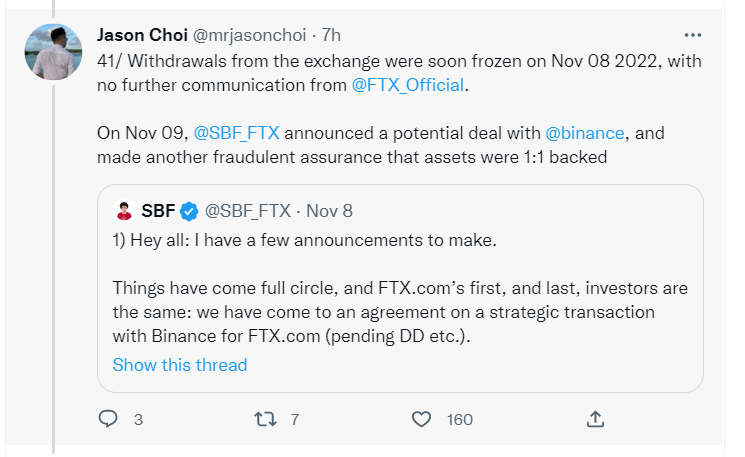This screenshot has width=745, height=457.
Task: Open the @binance mention link
Action: click(x=585, y=132)
